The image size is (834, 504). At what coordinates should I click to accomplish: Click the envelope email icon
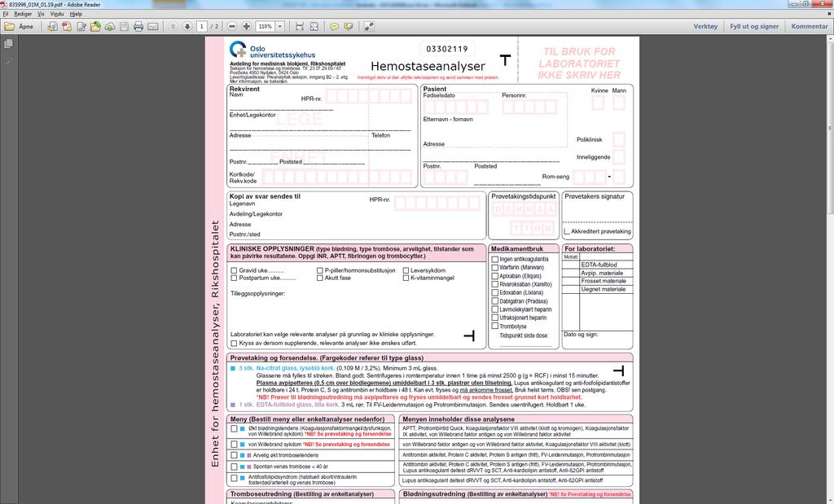[x=152, y=26]
